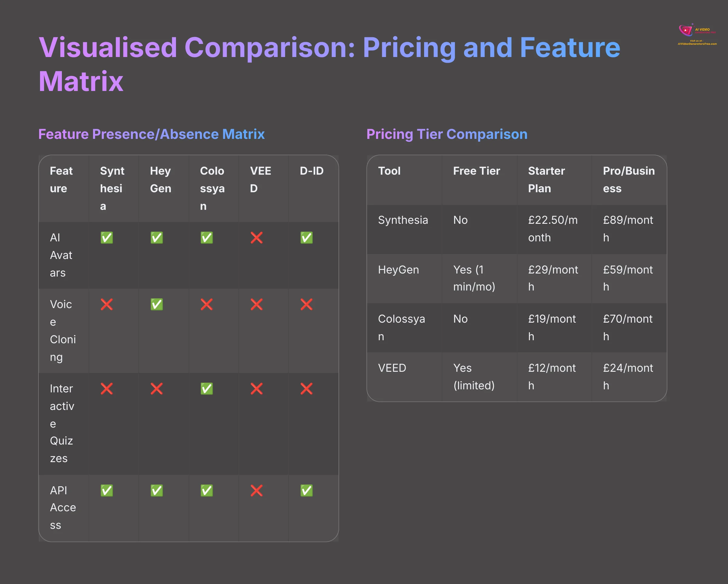Click the D-ID Interactive Quizzes red cross
This screenshot has width=728, height=584.
tap(307, 388)
